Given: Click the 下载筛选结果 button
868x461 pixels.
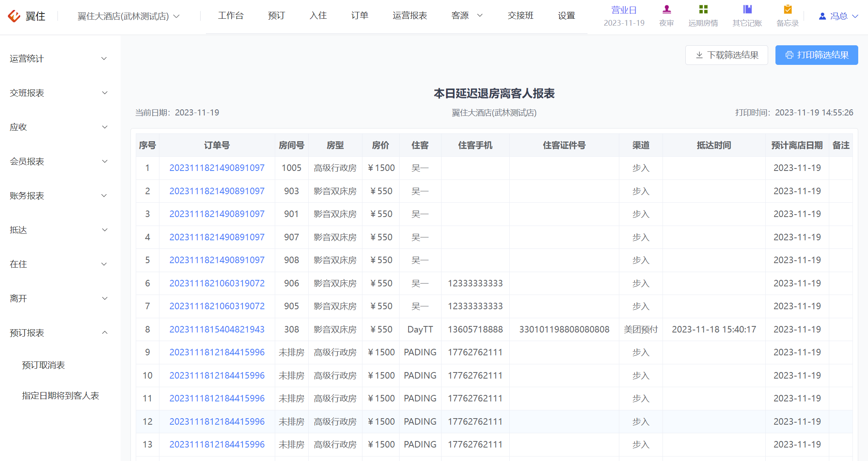Looking at the screenshot, I should coord(727,55).
